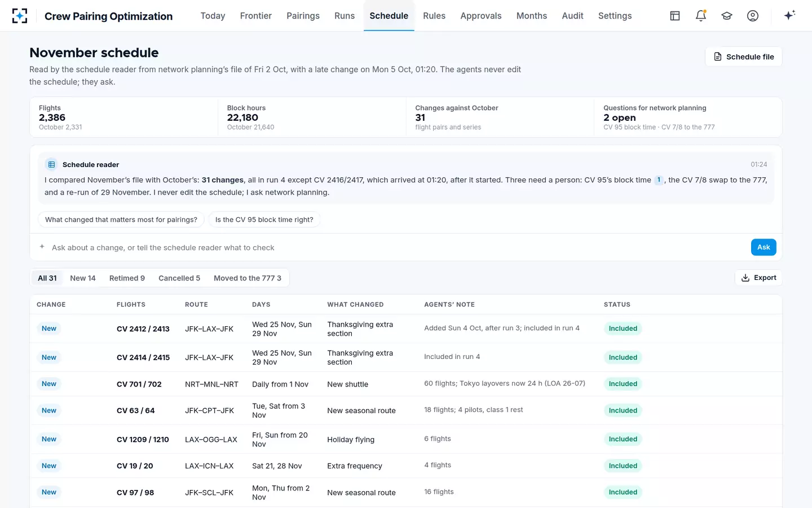Filter by Moved to the 777 3
Screen dimensions: 812x508
(x=248, y=278)
